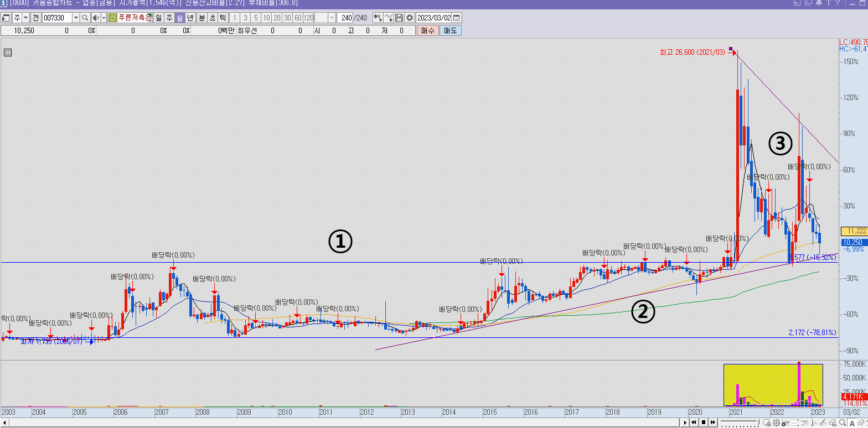Click the grid table icon on chart
This screenshot has height=428, width=868.
(x=8, y=53)
